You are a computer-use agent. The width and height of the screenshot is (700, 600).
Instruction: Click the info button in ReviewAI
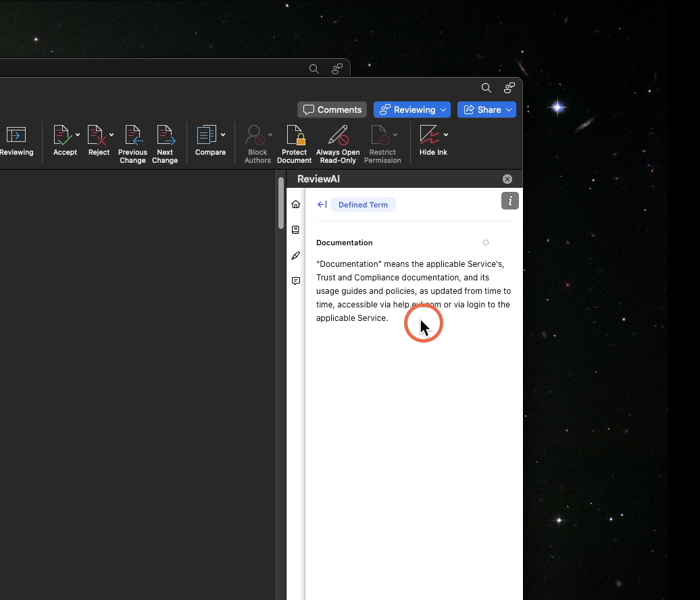(x=510, y=201)
